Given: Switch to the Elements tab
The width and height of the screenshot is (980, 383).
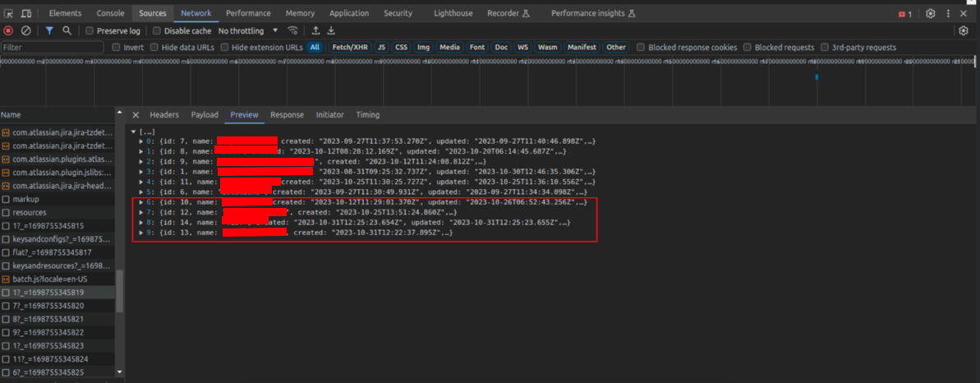Looking at the screenshot, I should 65,13.
